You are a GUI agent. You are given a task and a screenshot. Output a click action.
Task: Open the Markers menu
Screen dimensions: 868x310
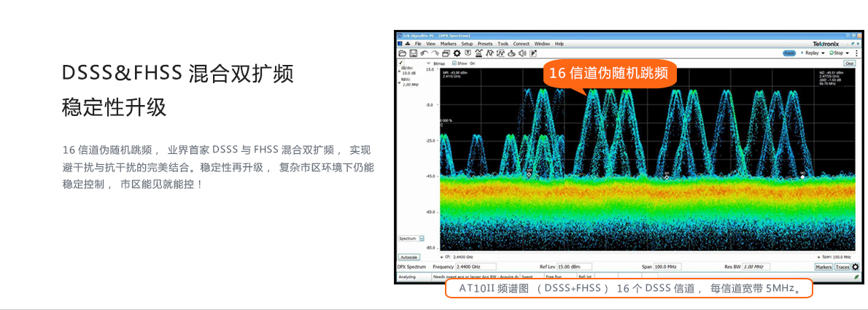[448, 44]
